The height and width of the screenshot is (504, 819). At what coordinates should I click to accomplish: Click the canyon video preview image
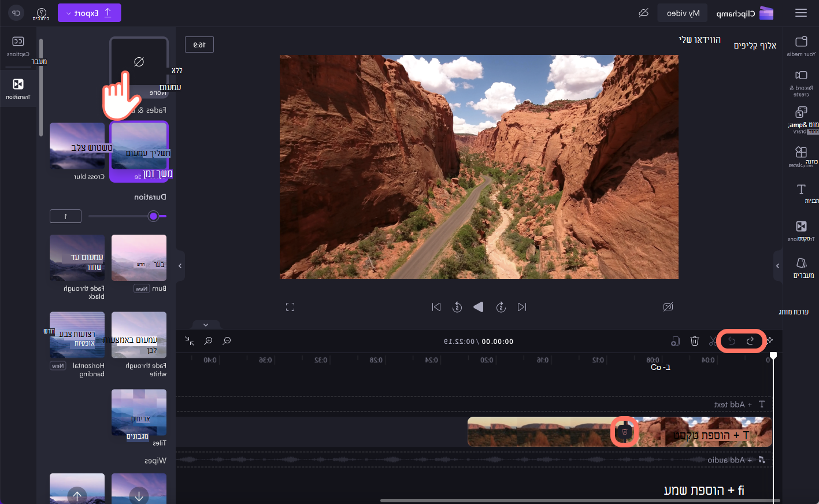(479, 167)
